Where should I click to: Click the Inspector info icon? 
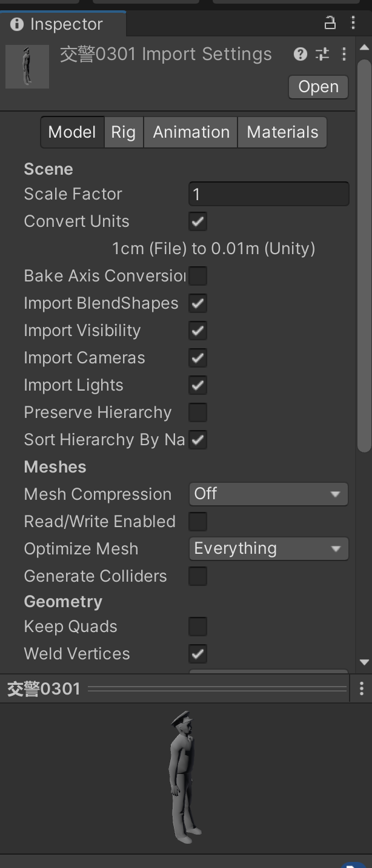[x=17, y=24]
